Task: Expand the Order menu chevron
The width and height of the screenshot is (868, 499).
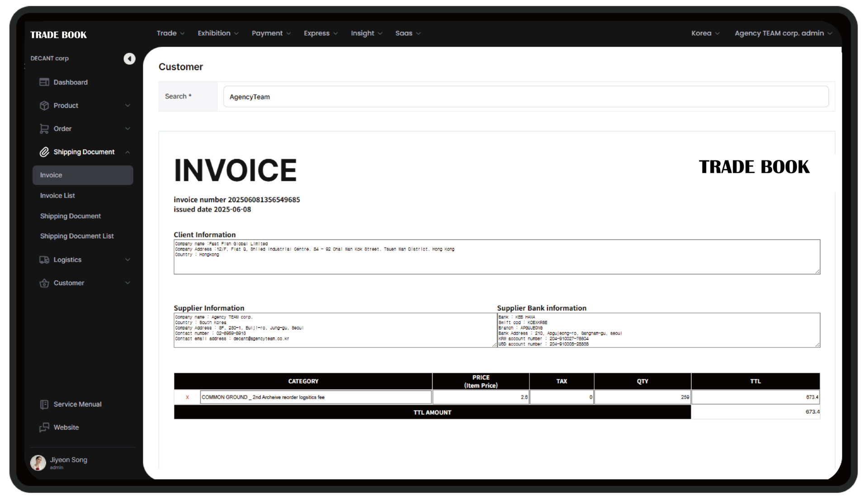Action: (127, 129)
